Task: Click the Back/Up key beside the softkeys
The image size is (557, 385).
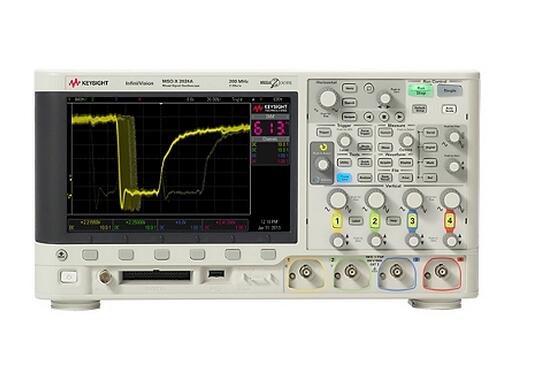Action: 62,255
